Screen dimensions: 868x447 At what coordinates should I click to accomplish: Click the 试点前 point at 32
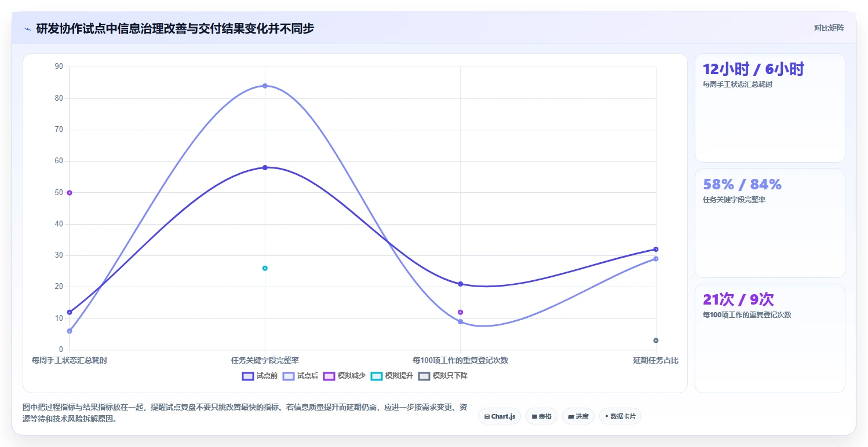tap(656, 249)
